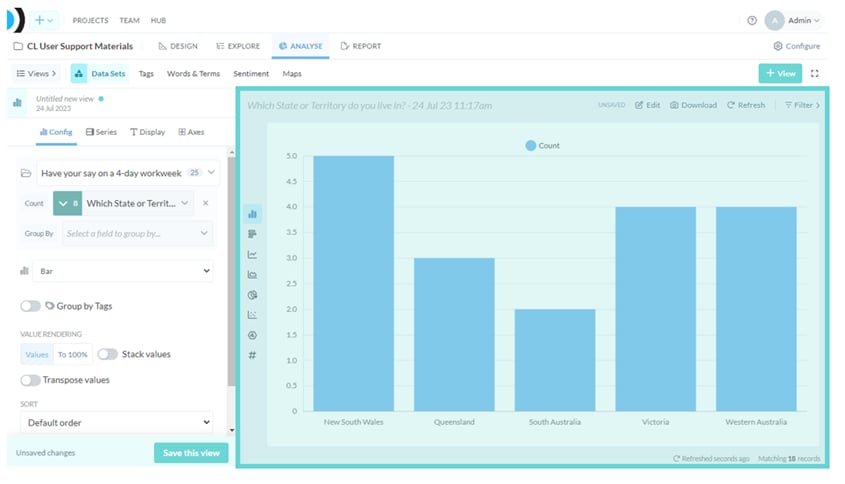Click the New South Wales bar
Image resolution: width=845 pixels, height=484 pixels.
pos(354,284)
